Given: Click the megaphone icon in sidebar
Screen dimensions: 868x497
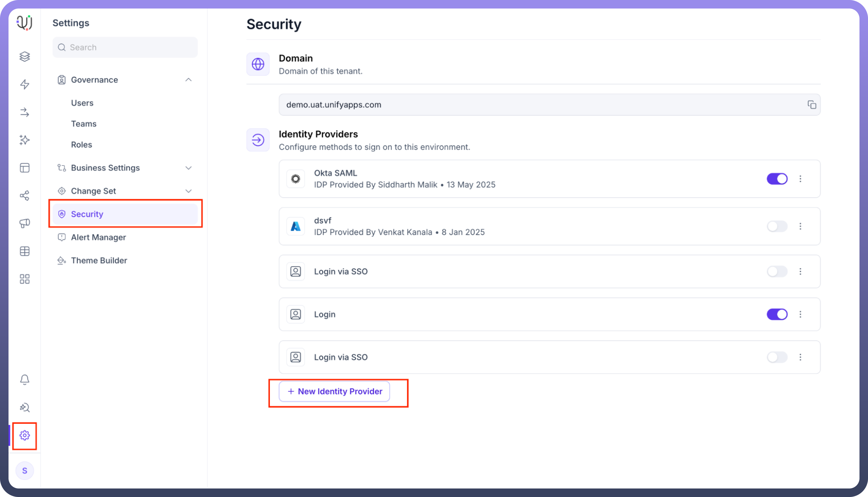Looking at the screenshot, I should point(24,223).
